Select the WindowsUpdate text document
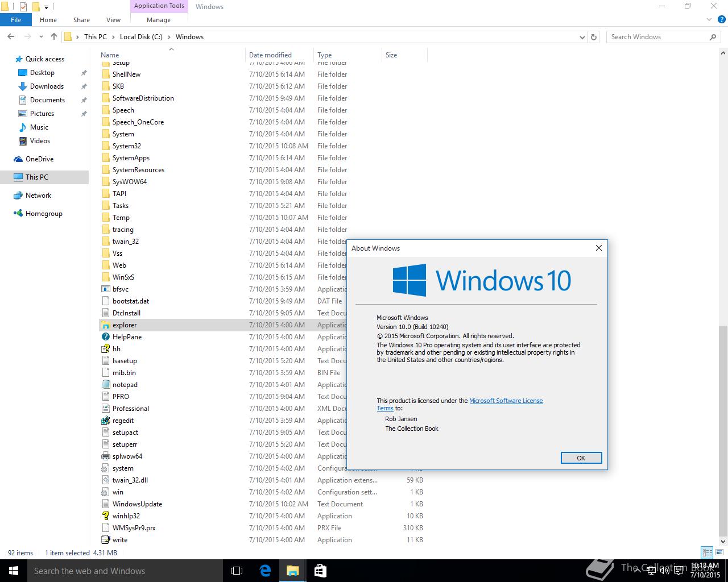 point(262,504)
